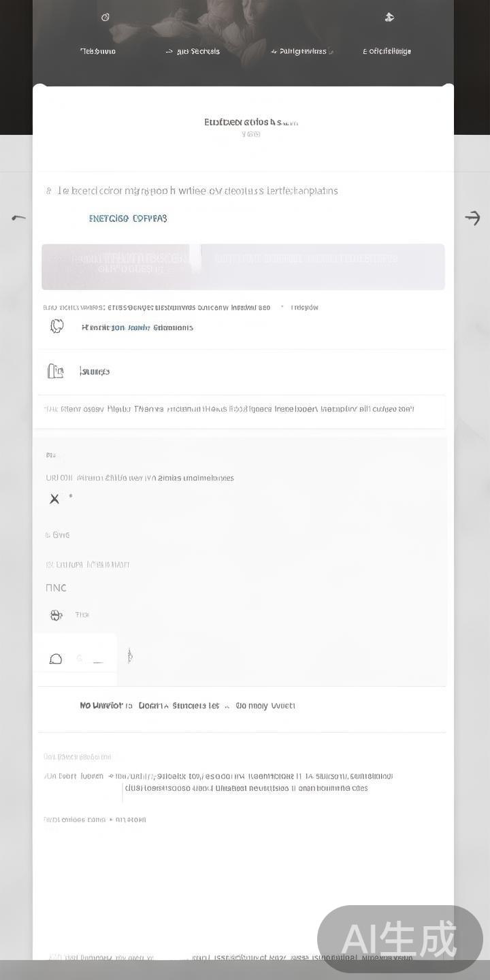Click the globe icon in gray section

56,615
